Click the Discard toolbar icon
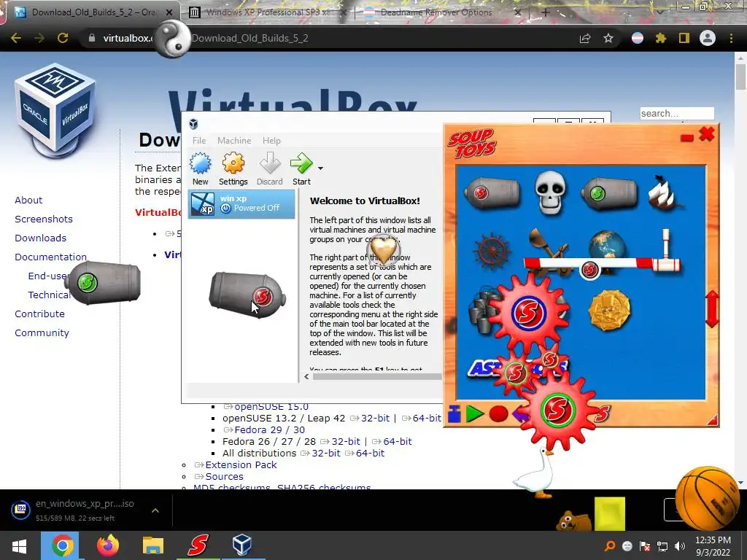The height and width of the screenshot is (560, 747). click(270, 168)
